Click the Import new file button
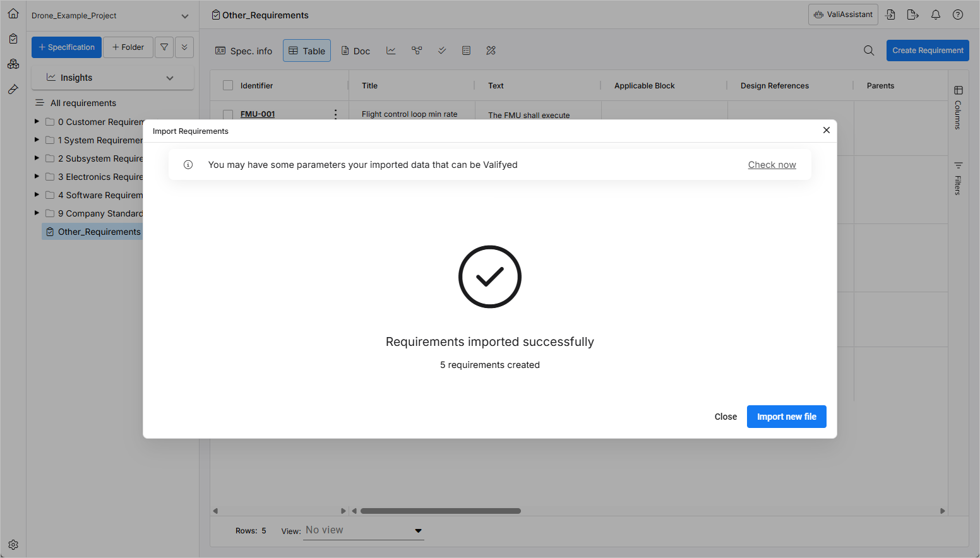 (786, 417)
